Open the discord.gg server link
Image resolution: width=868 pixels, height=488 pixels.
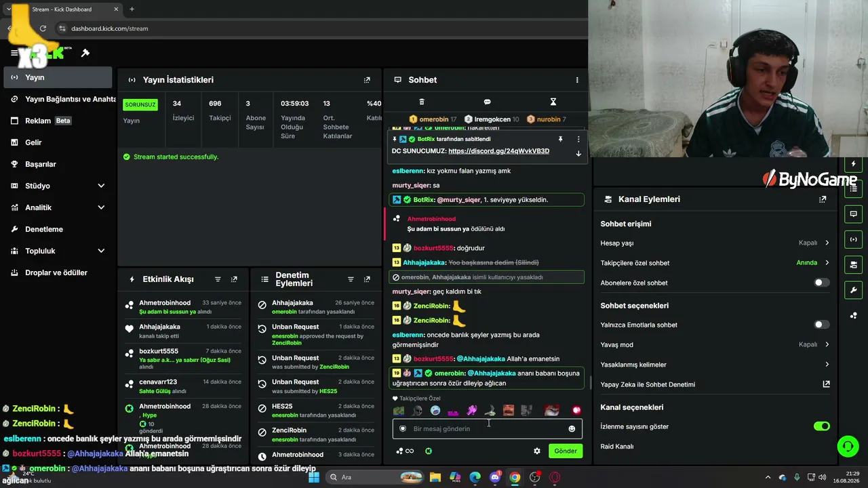[498, 151]
